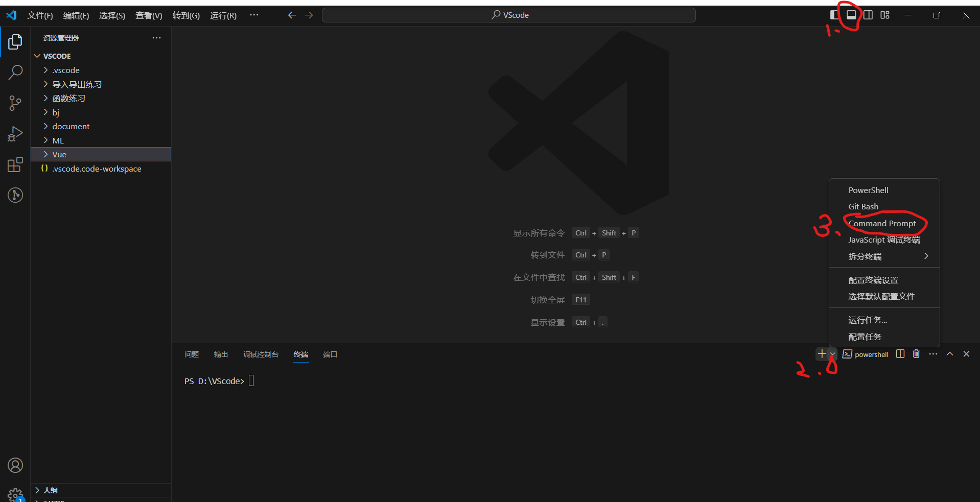The image size is (980, 502).
Task: Maximize the panel with the up chevron
Action: click(x=950, y=354)
